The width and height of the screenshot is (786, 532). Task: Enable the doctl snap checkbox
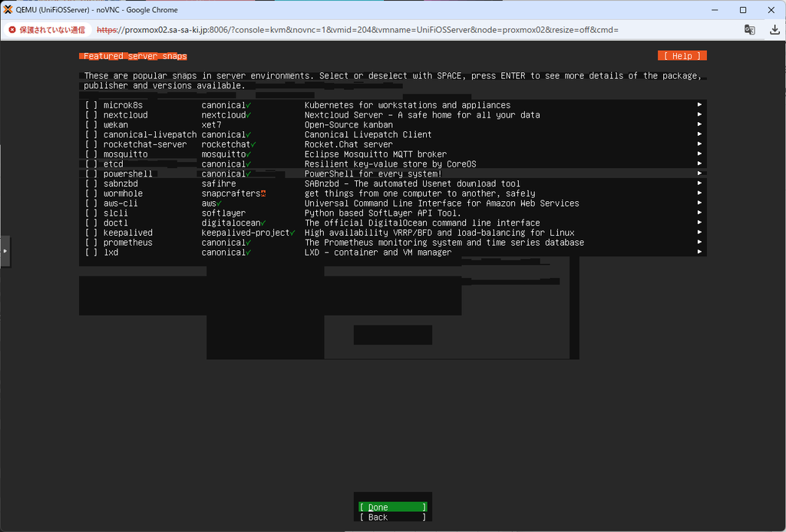tap(91, 223)
